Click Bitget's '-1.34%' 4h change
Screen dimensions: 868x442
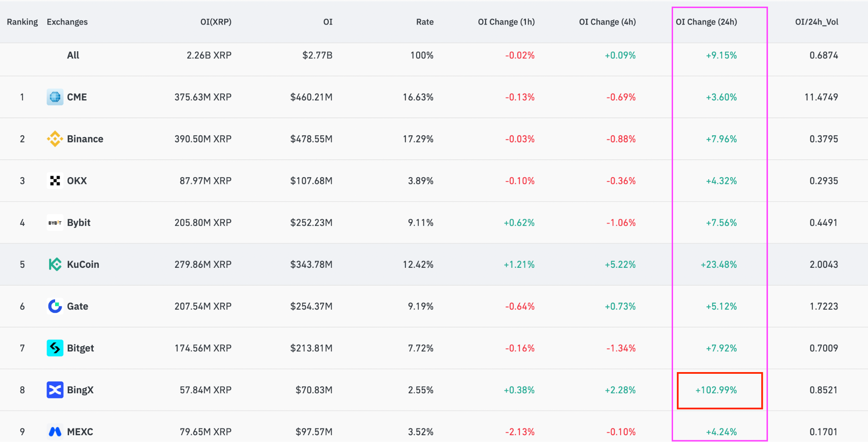click(621, 348)
